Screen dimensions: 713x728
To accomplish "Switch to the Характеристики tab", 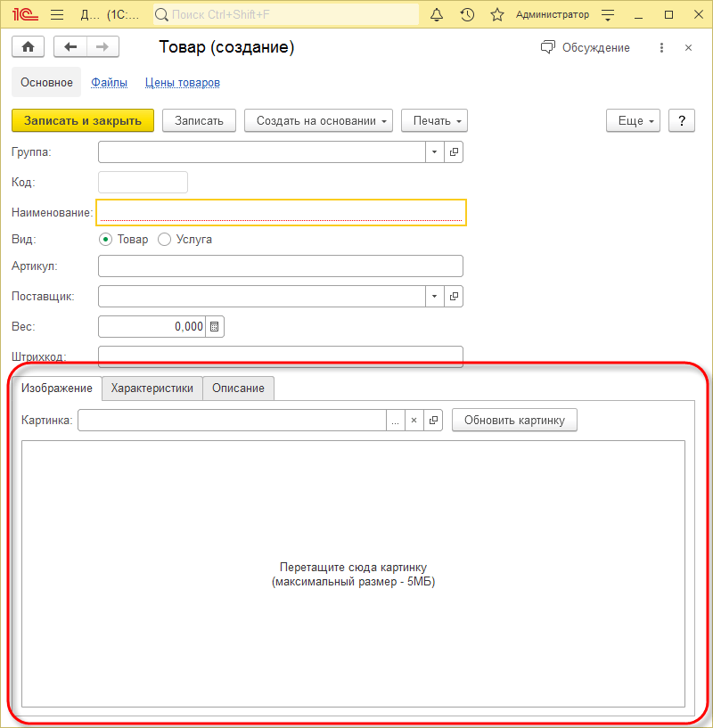I will (152, 389).
